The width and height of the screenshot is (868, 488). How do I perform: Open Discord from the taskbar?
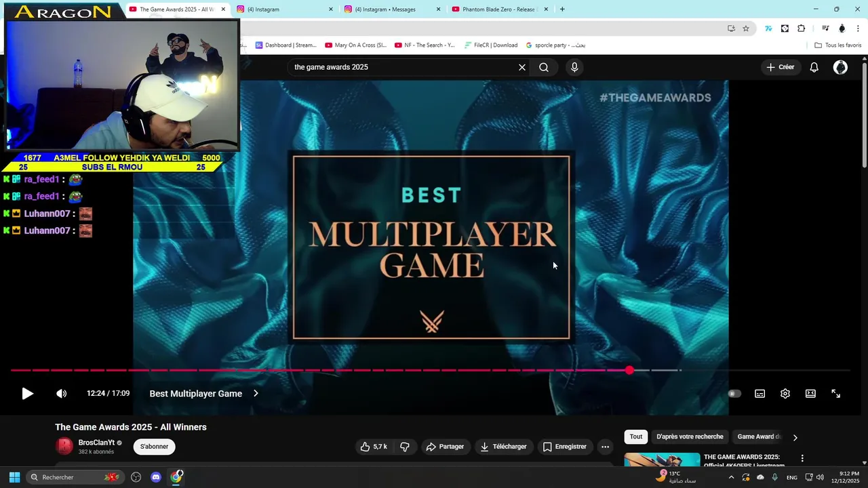click(x=156, y=477)
